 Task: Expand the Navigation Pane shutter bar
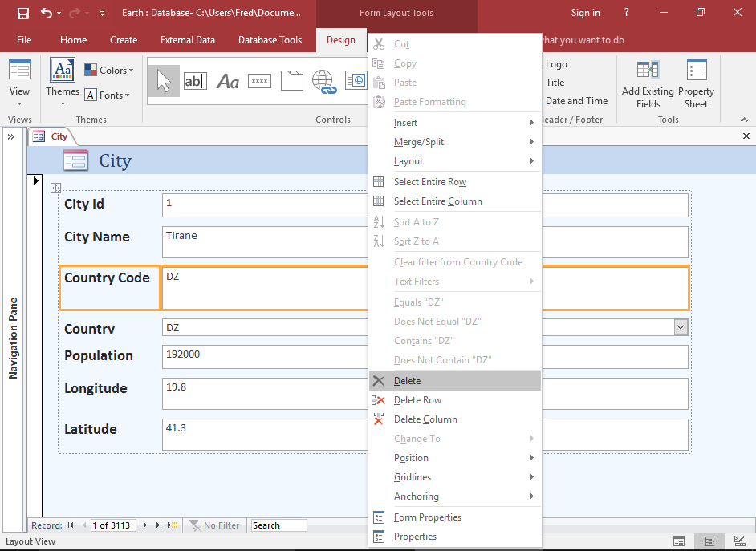pyautogui.click(x=10, y=137)
